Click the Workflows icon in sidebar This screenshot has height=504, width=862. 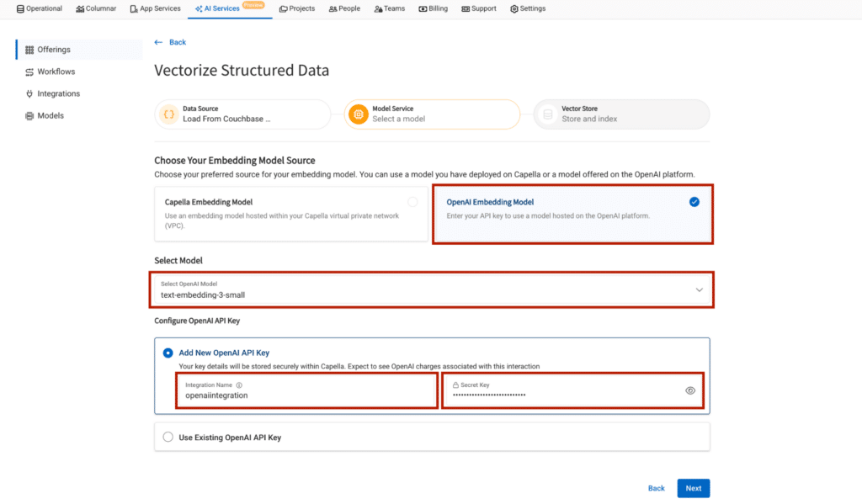[x=29, y=72]
